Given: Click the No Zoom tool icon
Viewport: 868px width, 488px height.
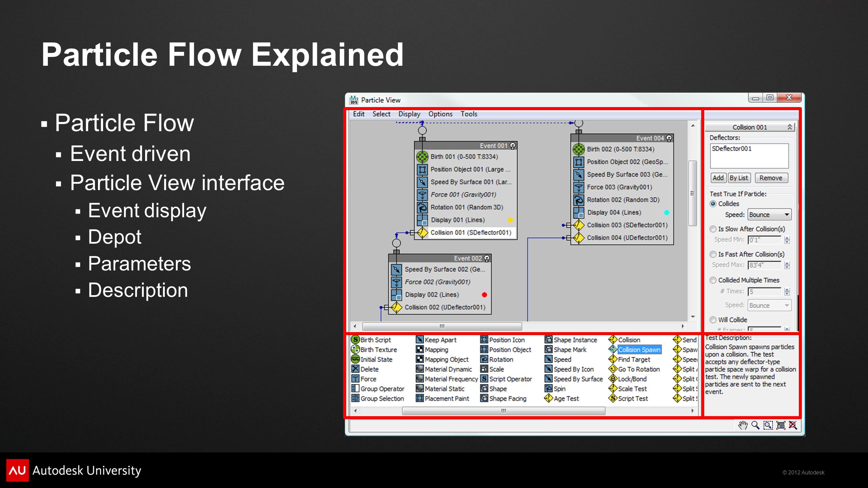Looking at the screenshot, I should [x=793, y=425].
